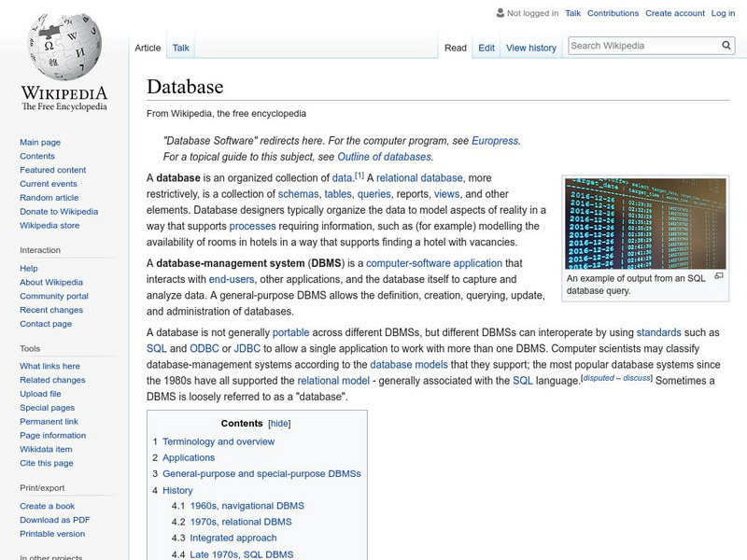
Task: Switch to the Talk tab
Action: tap(180, 47)
